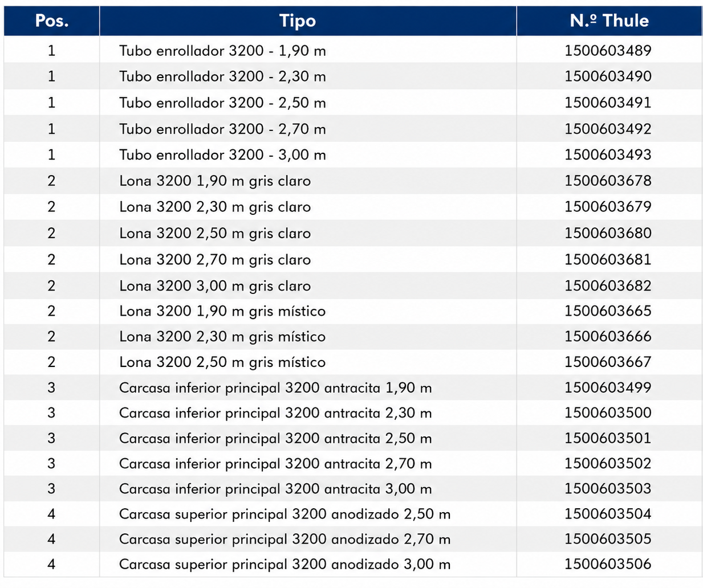Click part number 1500603682
Image resolution: width=703 pixels, height=588 pixels.
coord(608,285)
